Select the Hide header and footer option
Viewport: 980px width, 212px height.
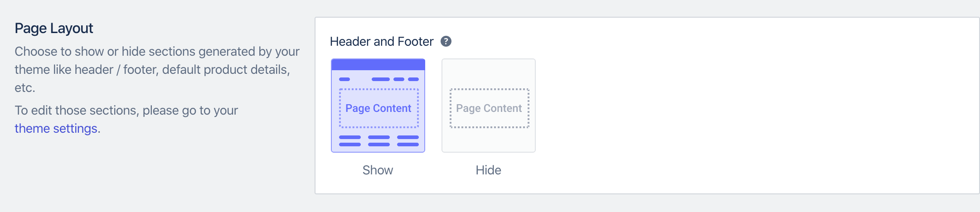click(489, 106)
